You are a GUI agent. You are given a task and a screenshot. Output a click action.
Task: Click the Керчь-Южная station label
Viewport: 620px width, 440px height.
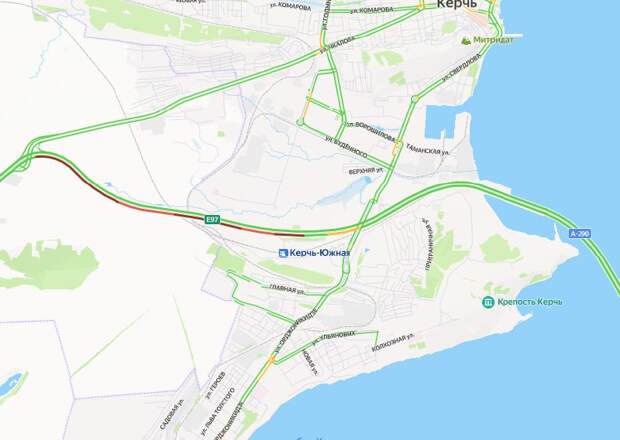319,253
